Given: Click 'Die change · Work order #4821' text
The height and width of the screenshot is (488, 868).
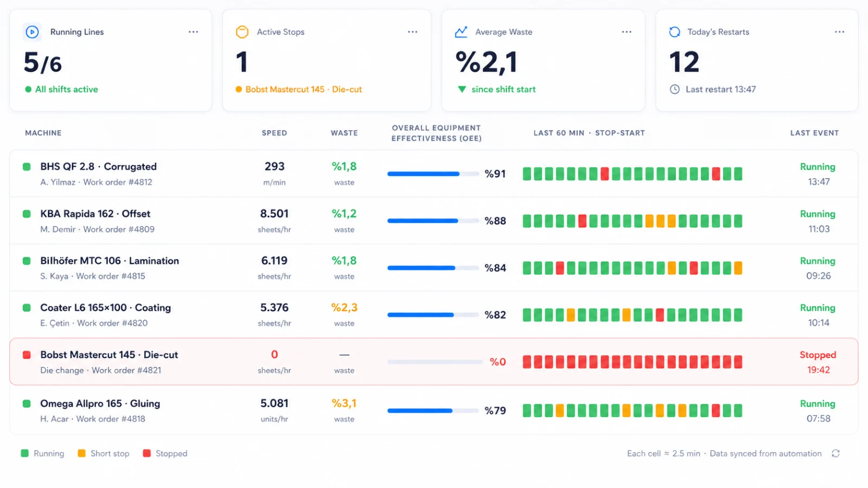Looking at the screenshot, I should click(101, 370).
